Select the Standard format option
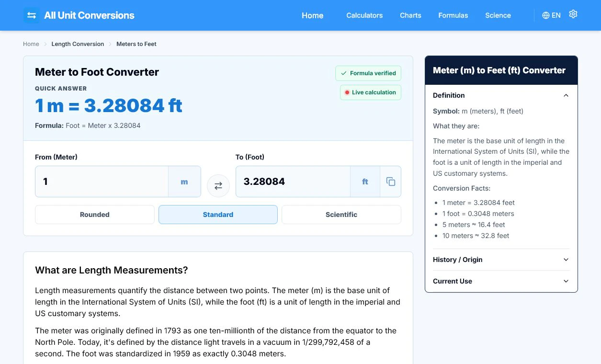 point(218,215)
